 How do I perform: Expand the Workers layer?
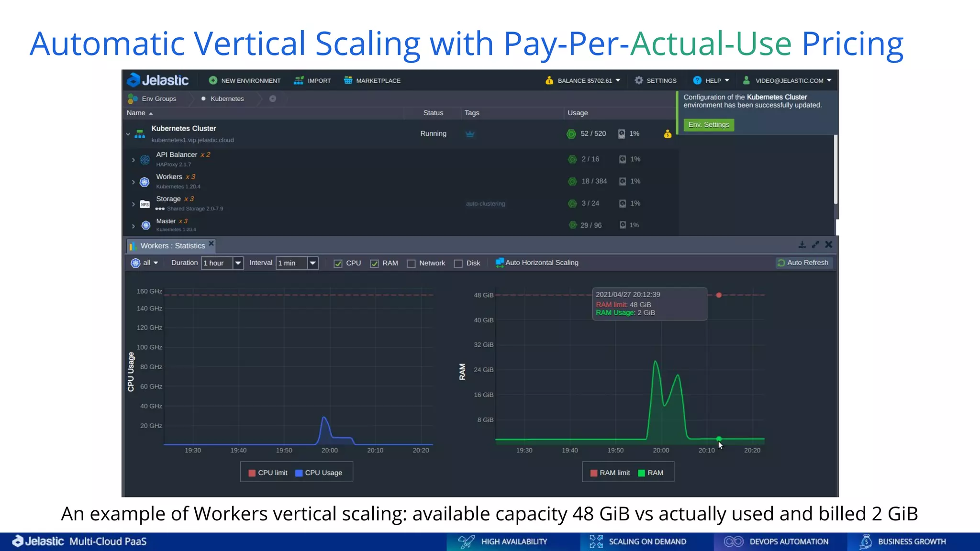pos(134,182)
